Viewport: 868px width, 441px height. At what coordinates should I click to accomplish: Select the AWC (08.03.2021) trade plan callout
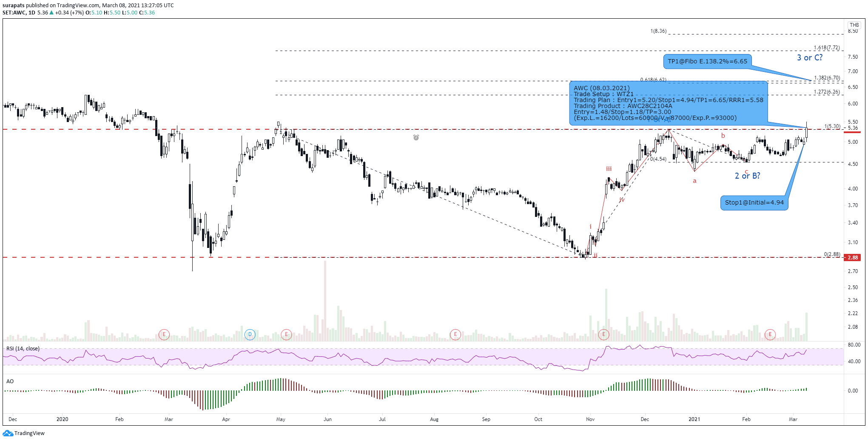[668, 103]
